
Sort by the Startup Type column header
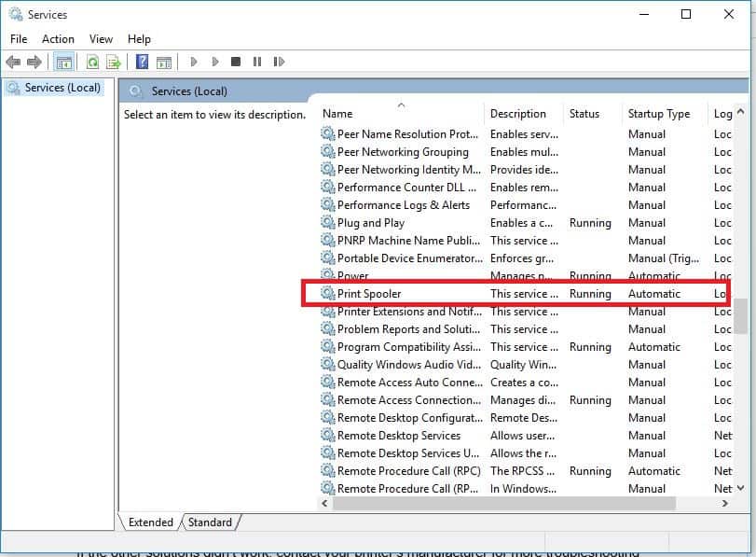[x=658, y=114]
